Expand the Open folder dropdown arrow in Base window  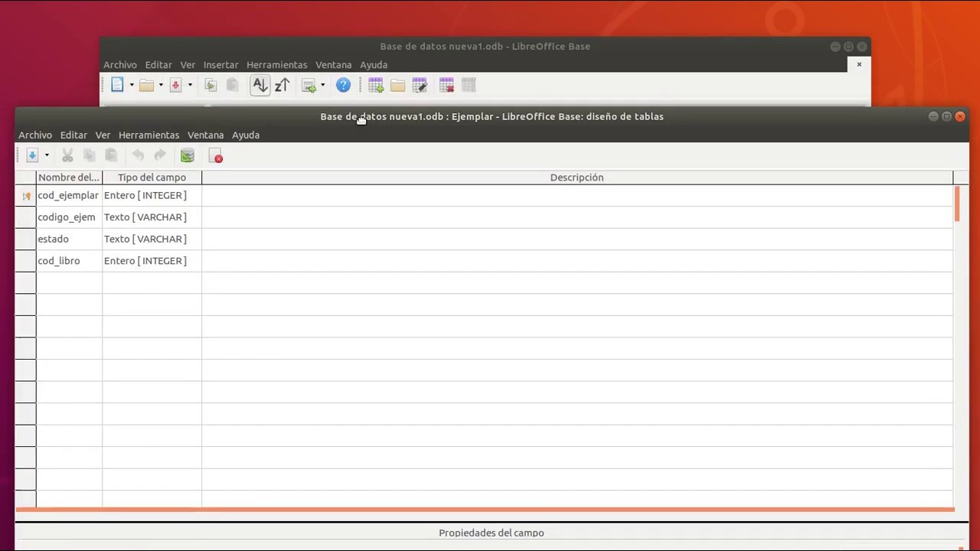pyautogui.click(x=161, y=85)
